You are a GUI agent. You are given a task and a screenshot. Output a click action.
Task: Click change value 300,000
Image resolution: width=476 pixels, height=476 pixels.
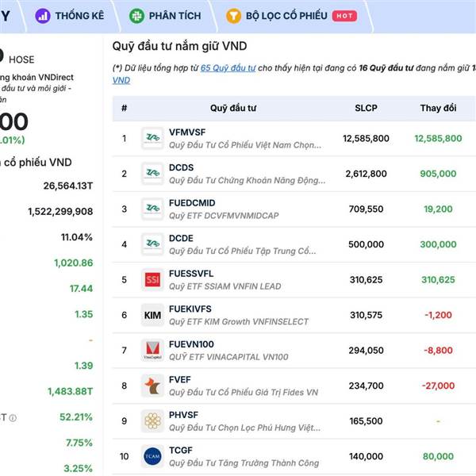coord(438,244)
